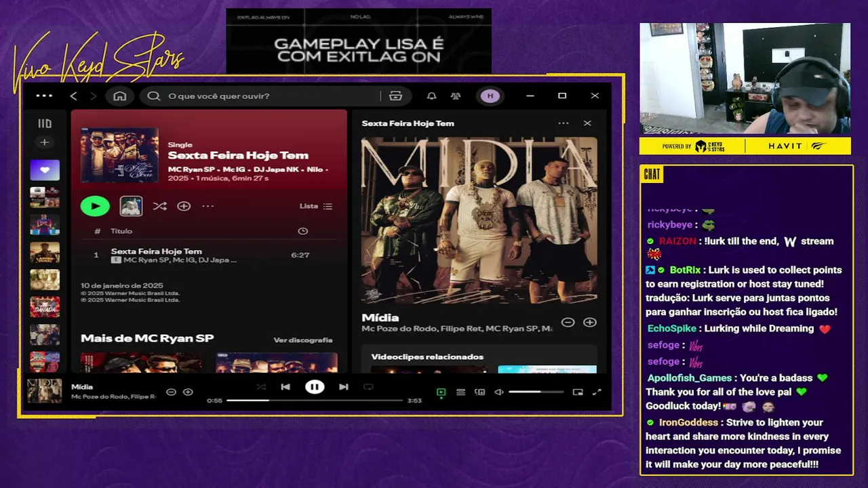This screenshot has width=868, height=488.
Task: Click the Título column header
Action: click(x=121, y=231)
